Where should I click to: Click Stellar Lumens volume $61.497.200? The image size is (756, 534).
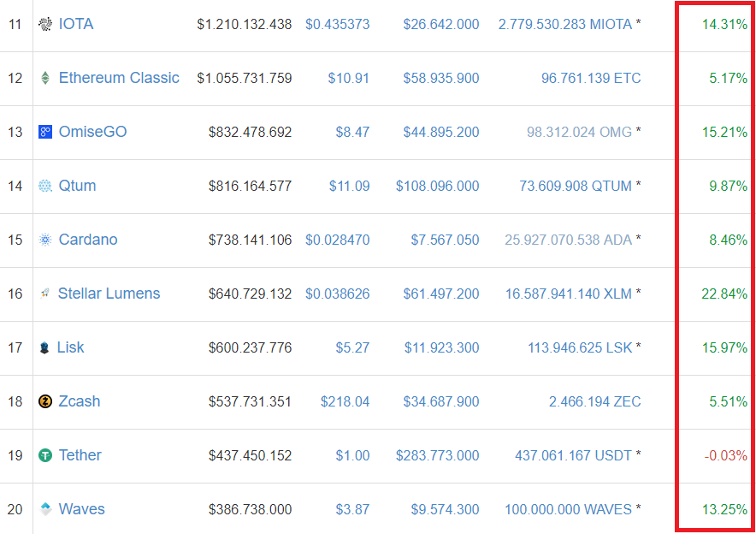pyautogui.click(x=441, y=294)
